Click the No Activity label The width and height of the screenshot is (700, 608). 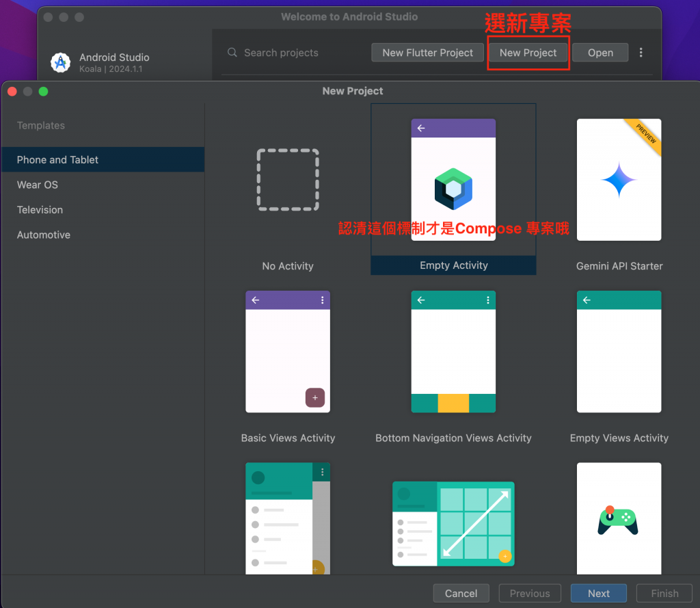(x=288, y=266)
